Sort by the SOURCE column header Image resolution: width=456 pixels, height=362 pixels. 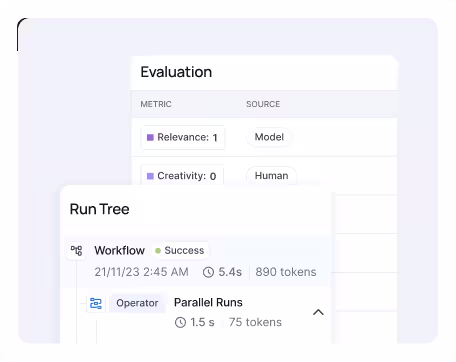[x=263, y=104]
